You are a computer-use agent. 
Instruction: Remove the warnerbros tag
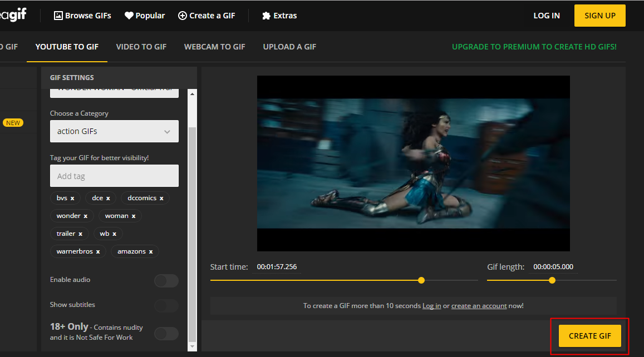pyautogui.click(x=98, y=251)
